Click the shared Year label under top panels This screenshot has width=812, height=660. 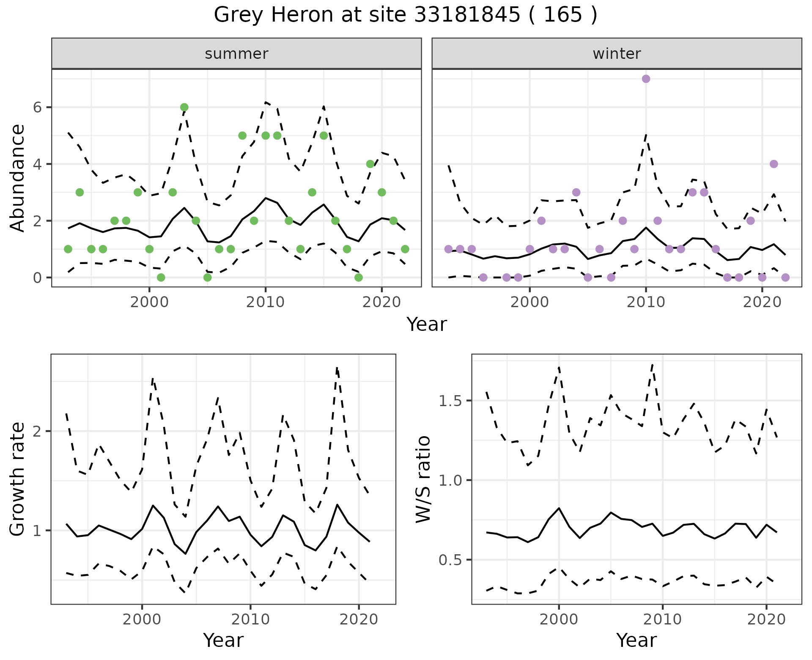point(426,324)
